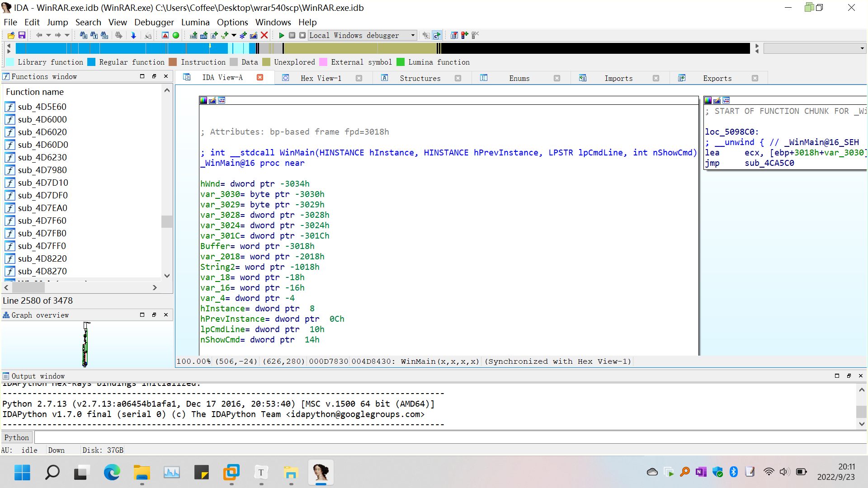Image resolution: width=868 pixels, height=488 pixels.
Task: Open the Debugger menu
Action: coord(154,22)
